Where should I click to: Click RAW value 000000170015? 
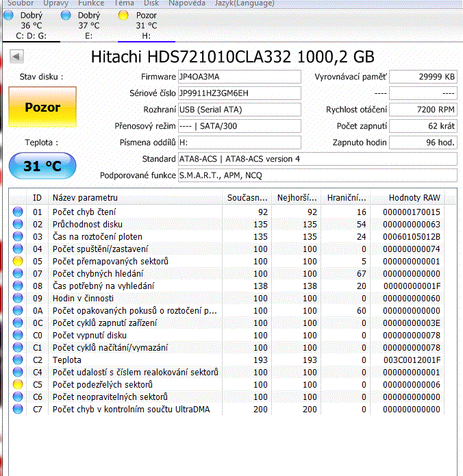tap(412, 212)
